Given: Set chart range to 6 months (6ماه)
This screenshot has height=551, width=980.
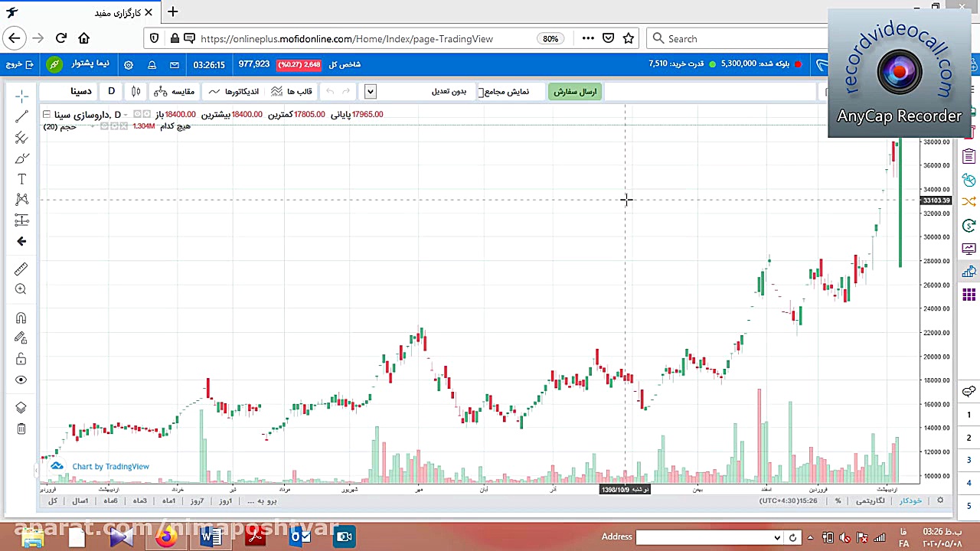Looking at the screenshot, I should coord(110,501).
